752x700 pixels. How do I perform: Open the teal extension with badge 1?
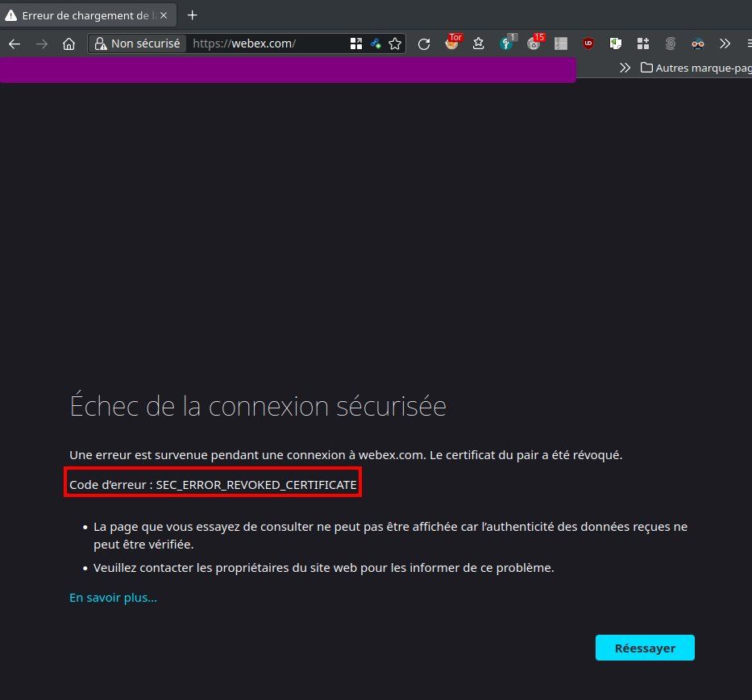click(507, 43)
